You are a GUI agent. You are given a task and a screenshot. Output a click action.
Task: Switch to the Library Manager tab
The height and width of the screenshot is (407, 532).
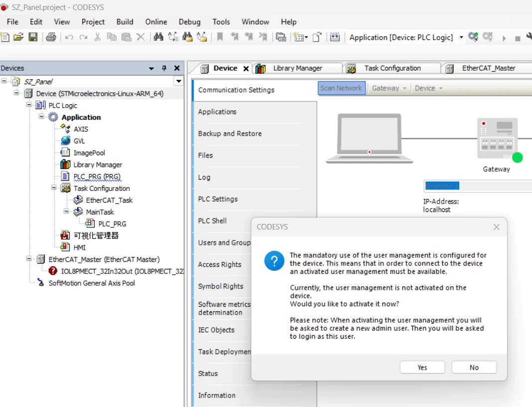point(297,68)
